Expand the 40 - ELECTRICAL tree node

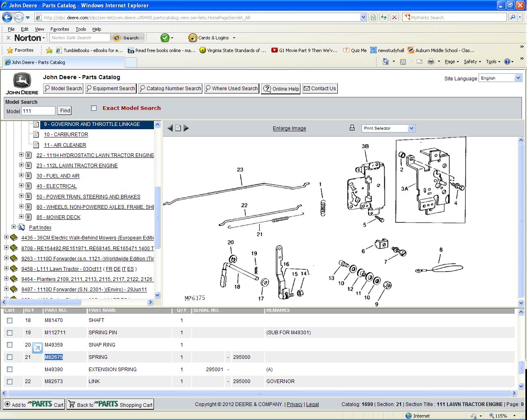point(21,185)
